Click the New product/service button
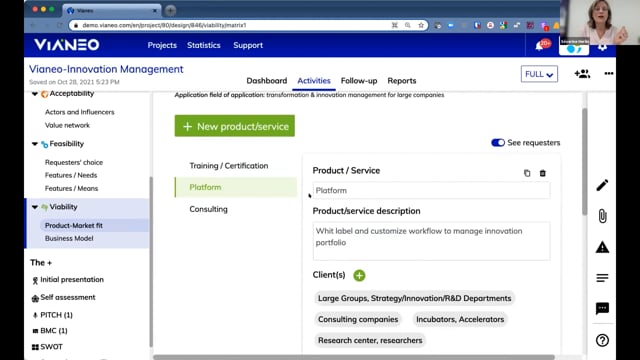The height and width of the screenshot is (360, 640). click(x=235, y=126)
